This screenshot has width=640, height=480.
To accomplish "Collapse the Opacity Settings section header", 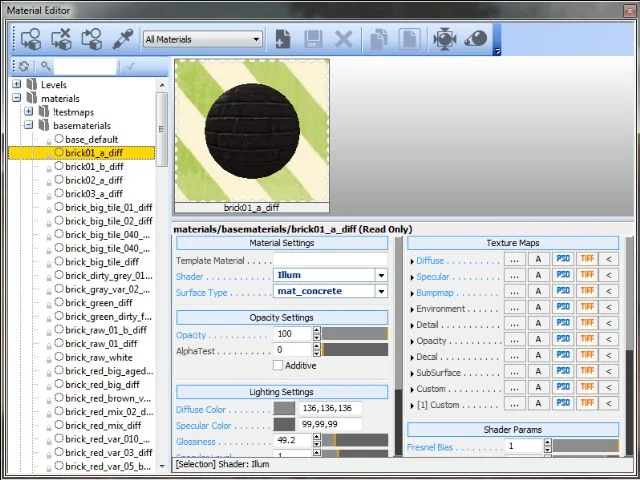I will pos(282,318).
